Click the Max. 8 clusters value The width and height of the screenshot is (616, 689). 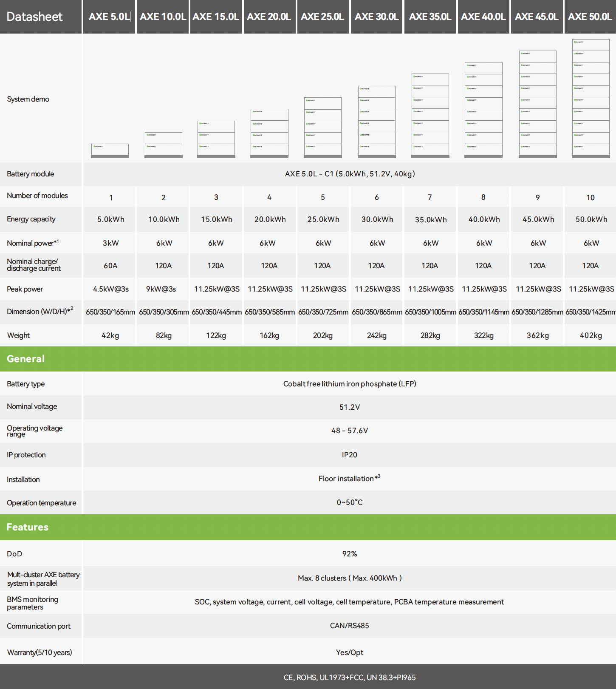(x=350, y=578)
